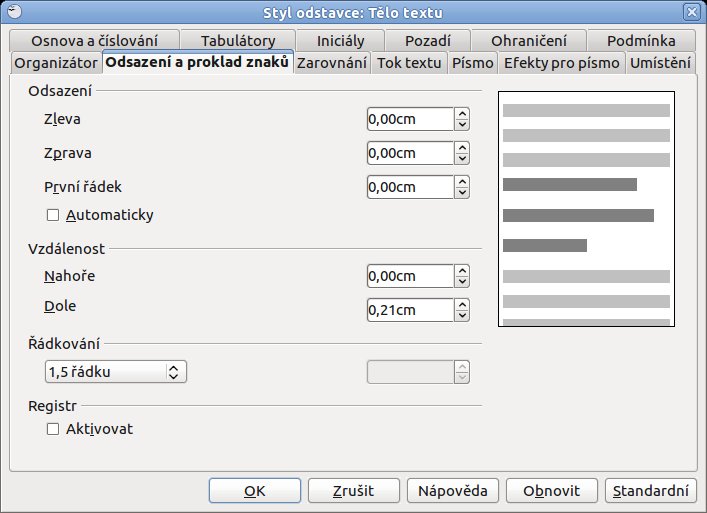Go to the Písmo tab
707x513 pixels.
[x=473, y=63]
